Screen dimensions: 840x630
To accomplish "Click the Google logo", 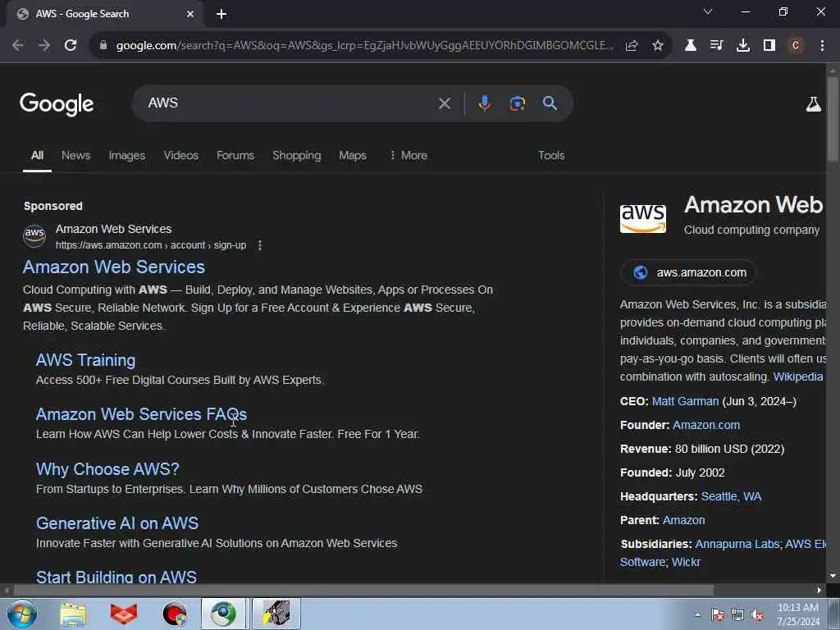I will click(57, 104).
